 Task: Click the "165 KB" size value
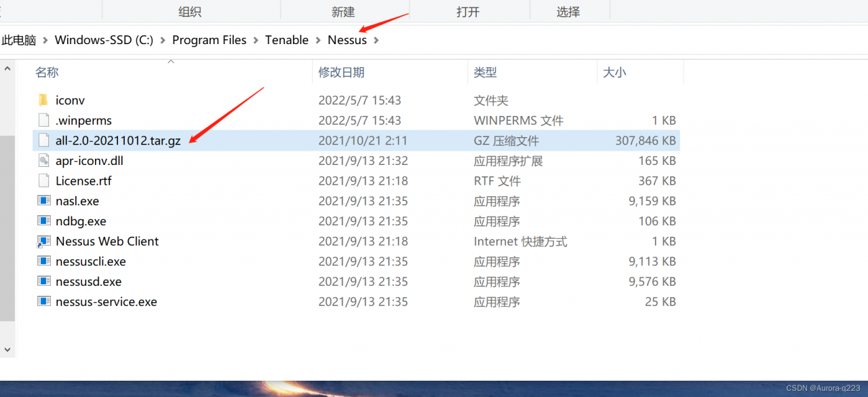click(x=657, y=161)
